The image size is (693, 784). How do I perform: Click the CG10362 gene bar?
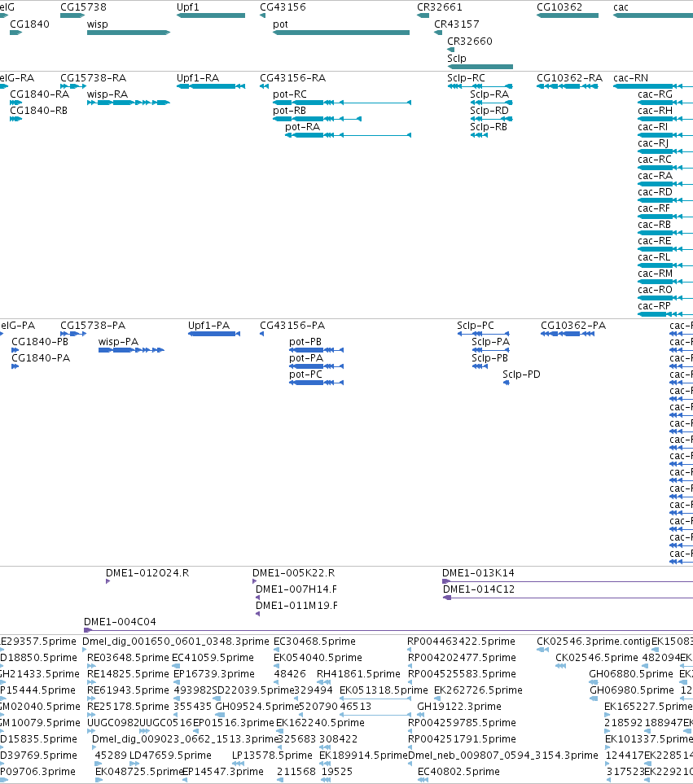(568, 15)
